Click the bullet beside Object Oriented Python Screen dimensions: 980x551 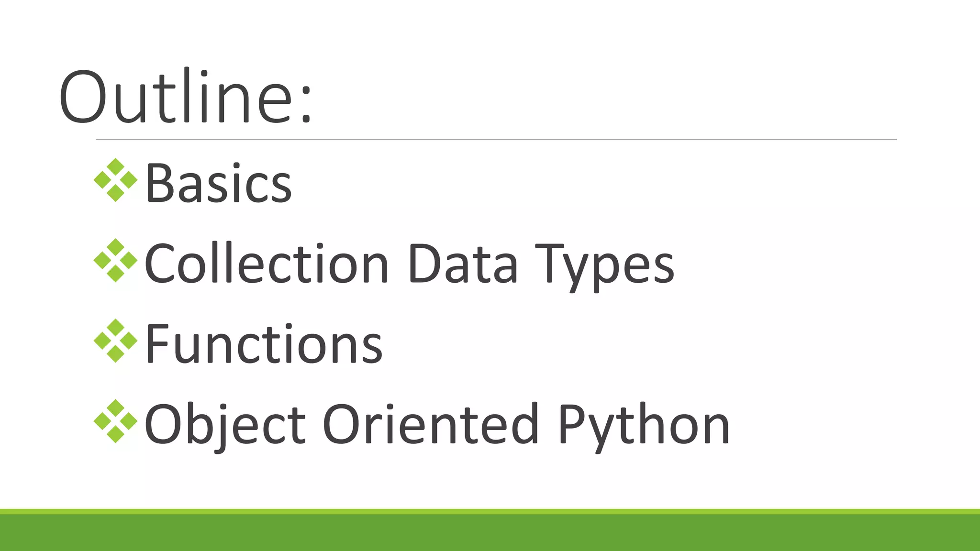(x=115, y=421)
